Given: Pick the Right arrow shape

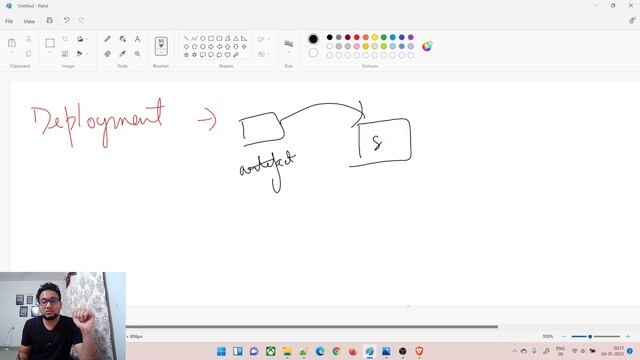Looking at the screenshot, I should pyautogui.click(x=211, y=47).
